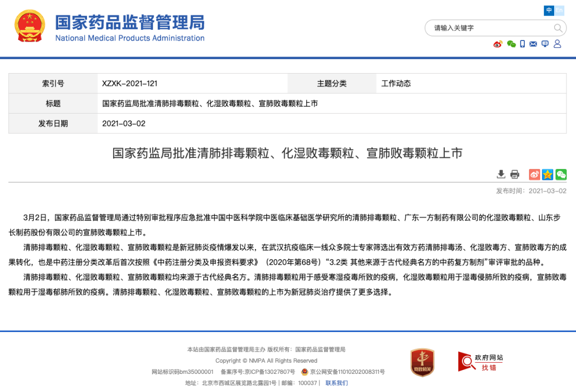
Task: Focus the keyword search field
Action: coord(495,28)
